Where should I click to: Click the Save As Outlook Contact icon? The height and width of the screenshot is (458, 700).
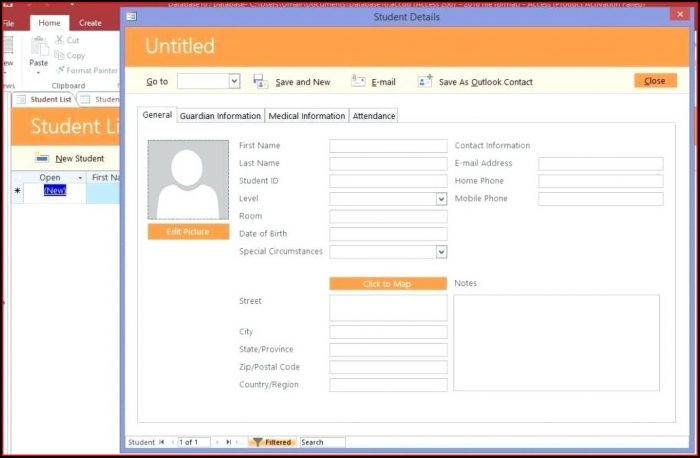(425, 81)
